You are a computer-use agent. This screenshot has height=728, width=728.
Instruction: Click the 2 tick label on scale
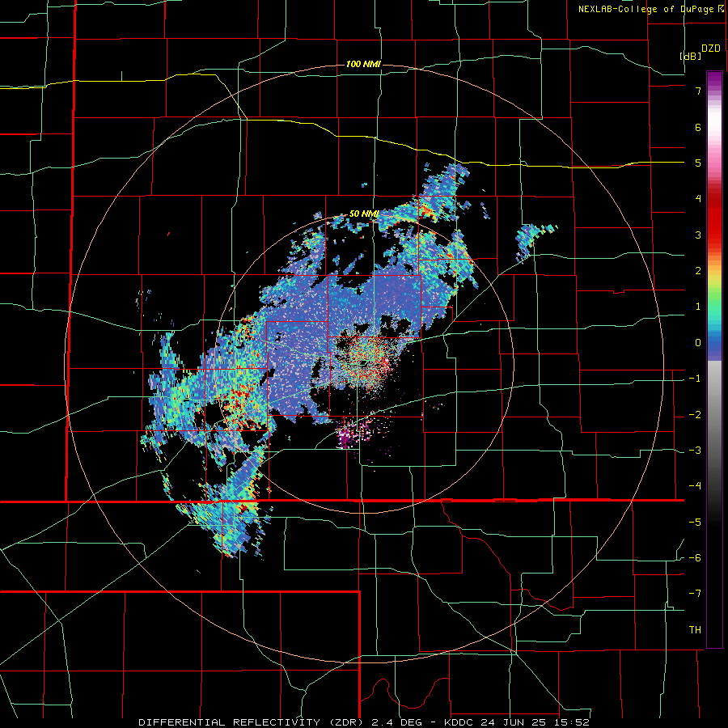(698, 271)
